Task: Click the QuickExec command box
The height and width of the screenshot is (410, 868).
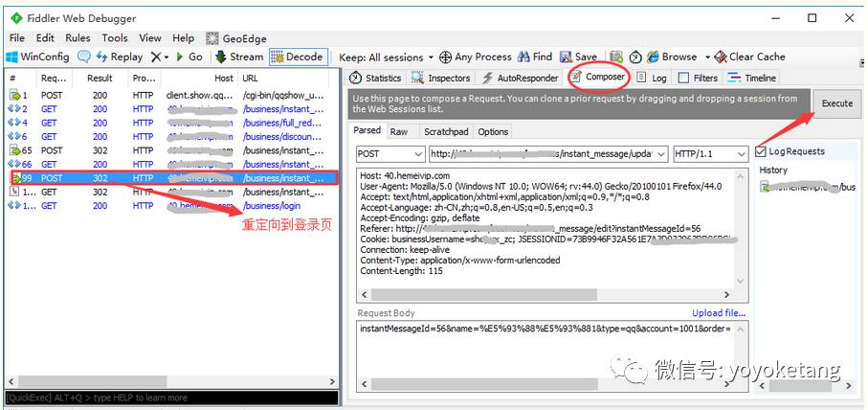Action: (171, 398)
